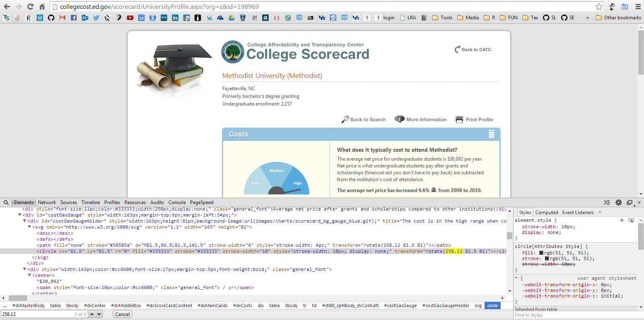
Task: Collapse the center element node
Action: pyautogui.click(x=29, y=275)
